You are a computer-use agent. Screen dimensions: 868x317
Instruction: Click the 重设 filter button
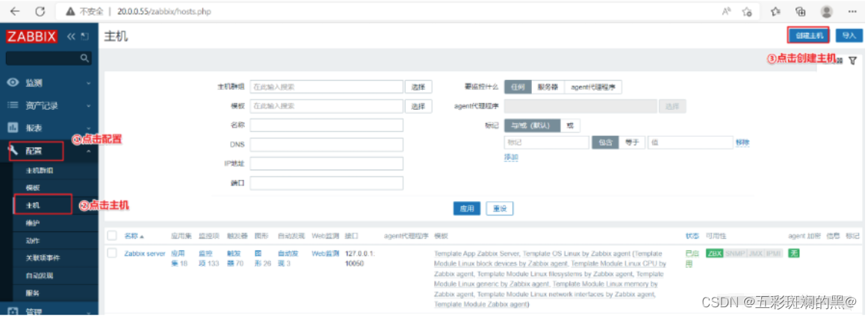(x=500, y=209)
